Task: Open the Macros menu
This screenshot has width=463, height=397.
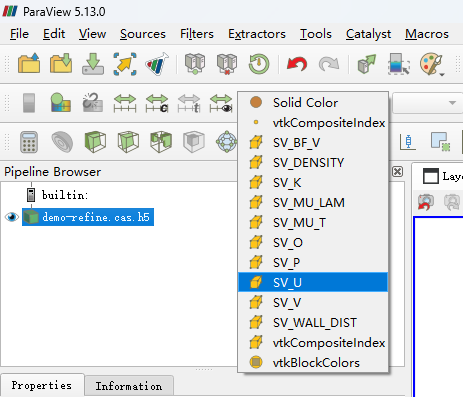Action: tap(427, 34)
